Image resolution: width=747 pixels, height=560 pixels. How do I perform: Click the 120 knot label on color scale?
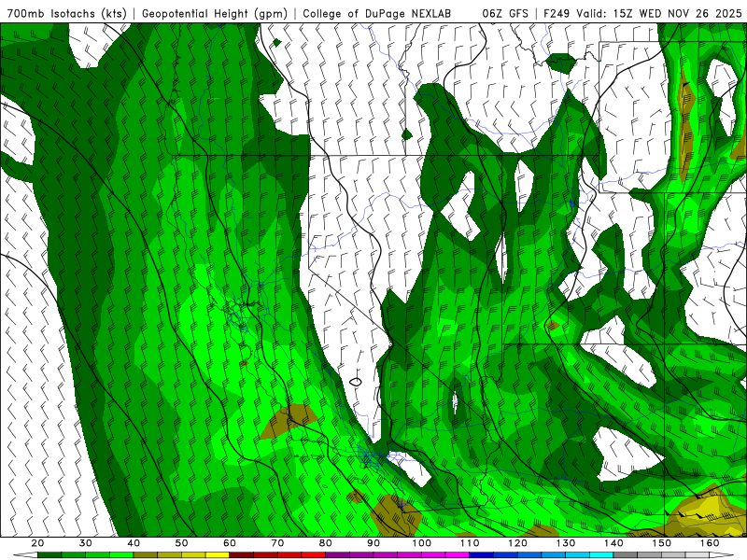(518, 543)
